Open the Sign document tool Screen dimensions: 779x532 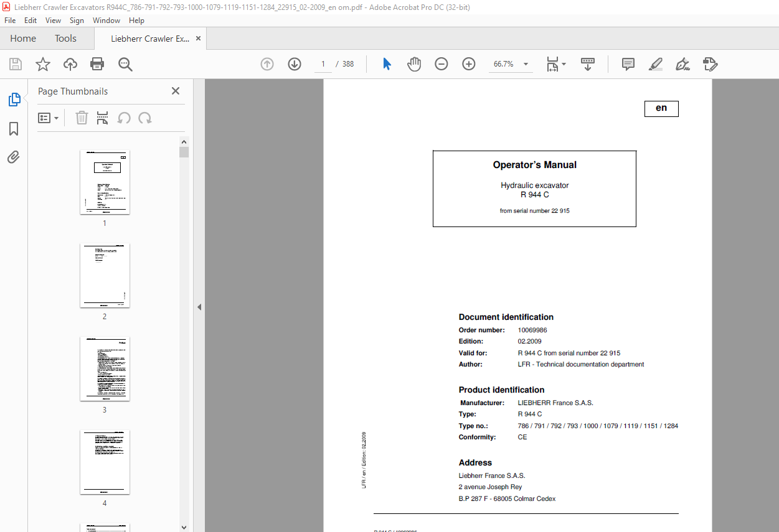(682, 64)
